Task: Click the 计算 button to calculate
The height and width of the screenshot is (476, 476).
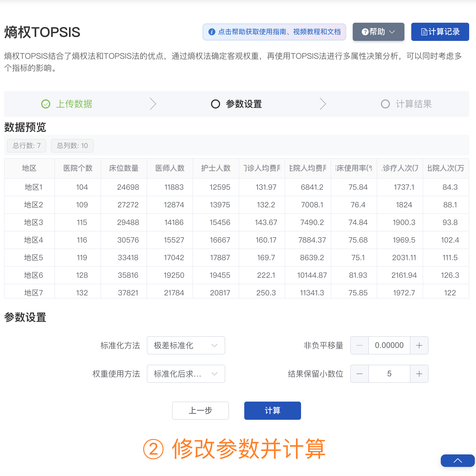Action: click(x=272, y=410)
